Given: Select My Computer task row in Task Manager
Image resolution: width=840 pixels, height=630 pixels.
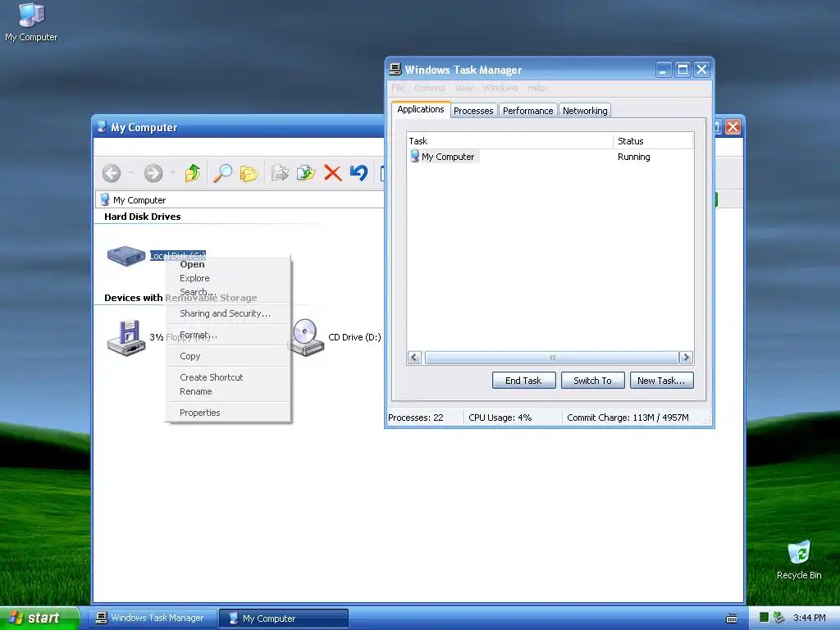Looking at the screenshot, I should coord(444,157).
